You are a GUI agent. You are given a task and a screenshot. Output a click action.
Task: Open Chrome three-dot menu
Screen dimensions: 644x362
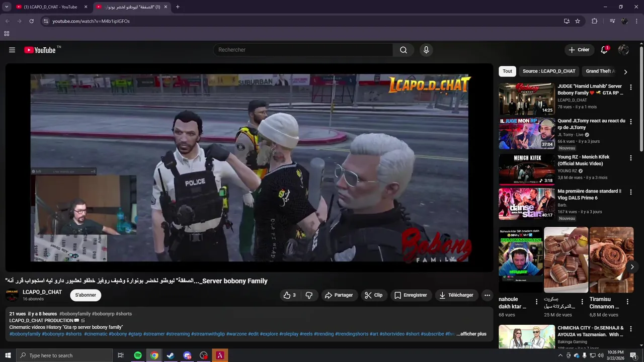point(636,21)
